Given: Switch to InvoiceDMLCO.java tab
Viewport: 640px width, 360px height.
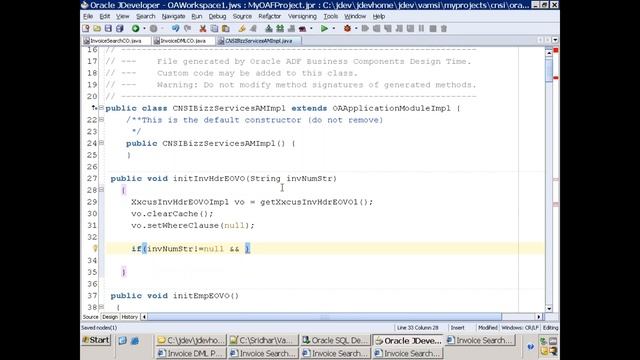Looking at the screenshot, I should click(x=183, y=41).
